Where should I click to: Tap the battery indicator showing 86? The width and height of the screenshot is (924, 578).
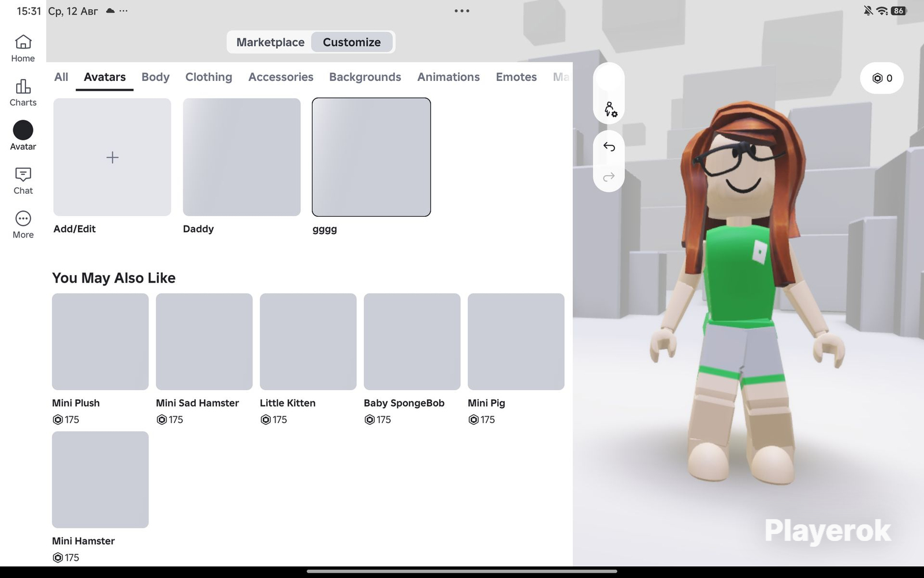[x=899, y=11]
